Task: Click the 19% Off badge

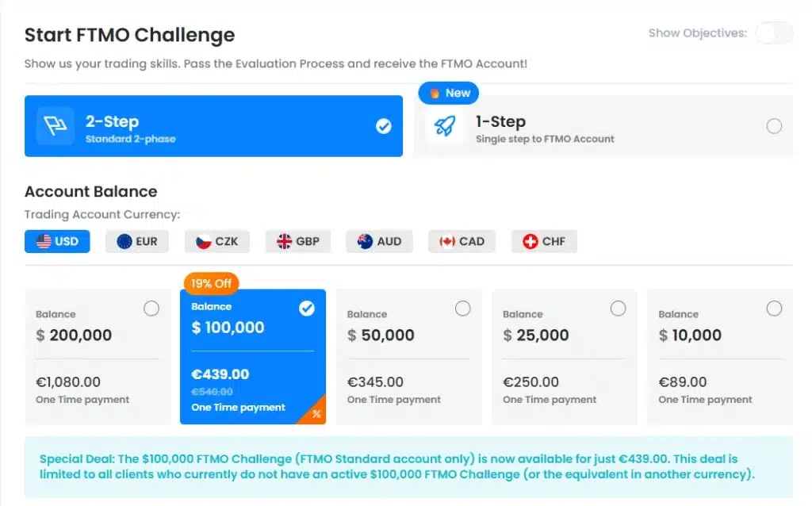Action: click(x=211, y=283)
